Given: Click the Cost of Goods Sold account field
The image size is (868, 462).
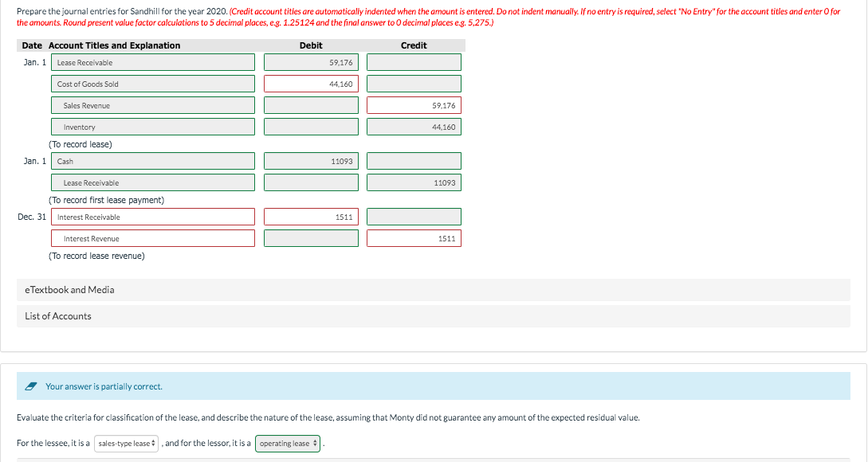Looking at the screenshot, I should pos(153,84).
